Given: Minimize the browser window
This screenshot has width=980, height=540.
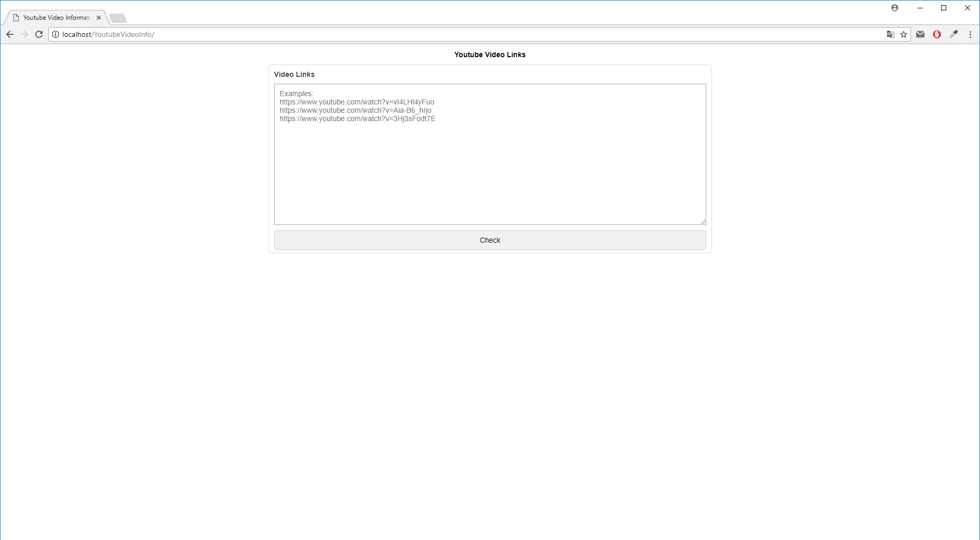Looking at the screenshot, I should 920,8.
